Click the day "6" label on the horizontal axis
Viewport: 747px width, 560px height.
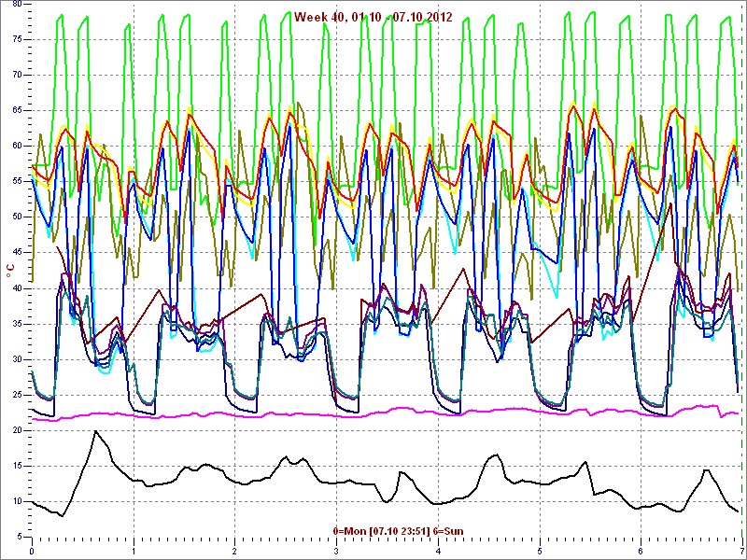(641, 552)
